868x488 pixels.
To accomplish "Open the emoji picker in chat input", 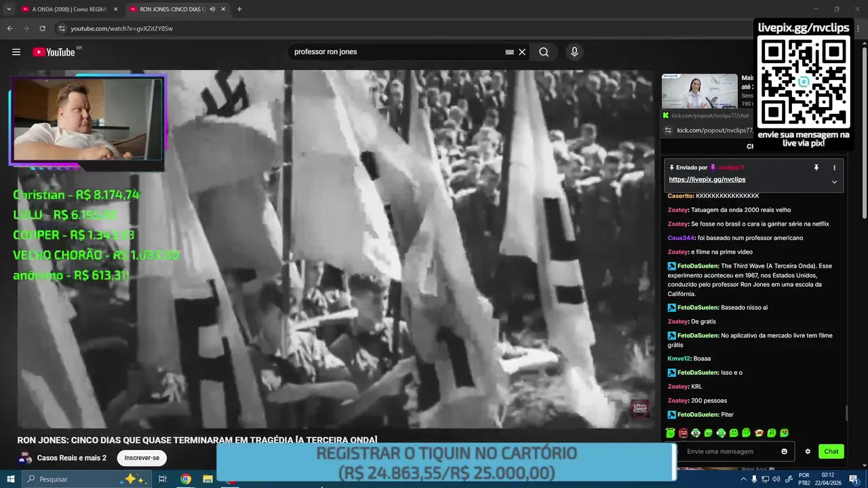I will (785, 451).
